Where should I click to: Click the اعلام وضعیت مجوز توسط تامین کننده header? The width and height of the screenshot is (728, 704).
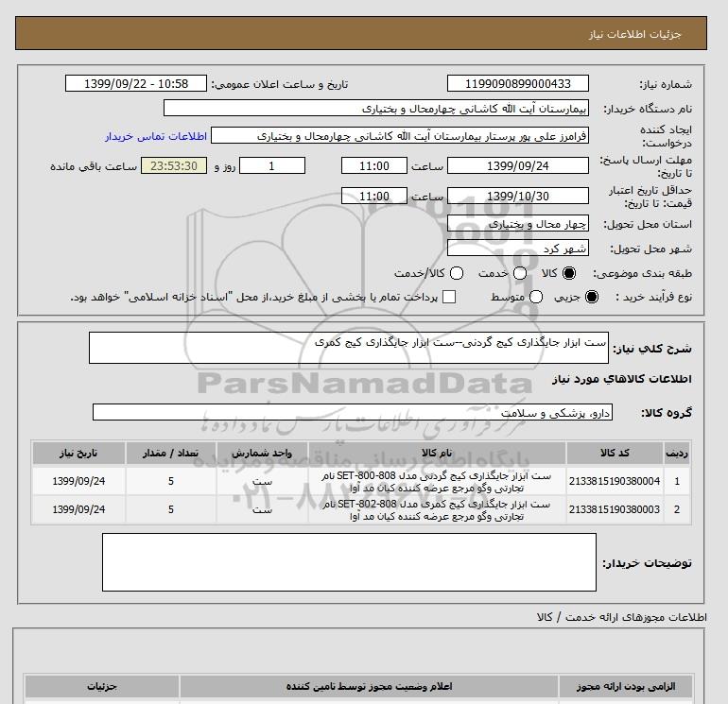[x=369, y=686]
